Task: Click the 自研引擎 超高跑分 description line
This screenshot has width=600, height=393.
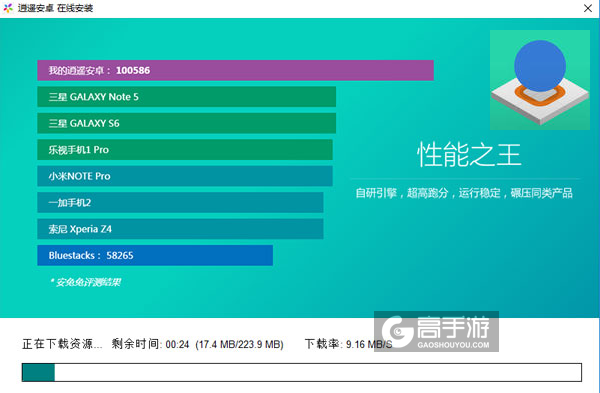Action: click(x=464, y=193)
